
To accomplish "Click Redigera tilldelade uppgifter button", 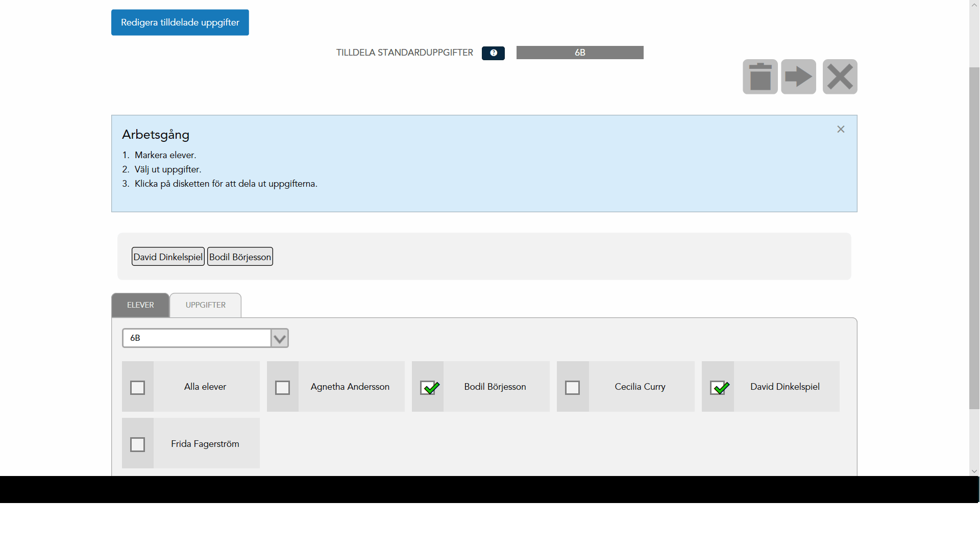I will 180,22.
